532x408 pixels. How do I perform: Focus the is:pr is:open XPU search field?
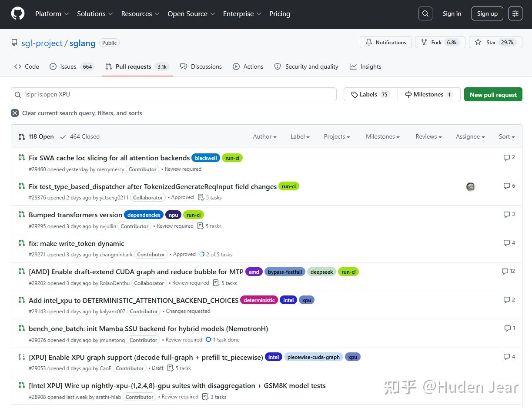coord(174,94)
